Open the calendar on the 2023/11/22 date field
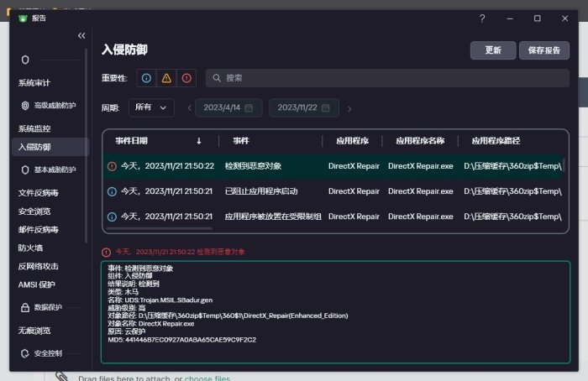The height and width of the screenshot is (381, 588). tap(326, 108)
